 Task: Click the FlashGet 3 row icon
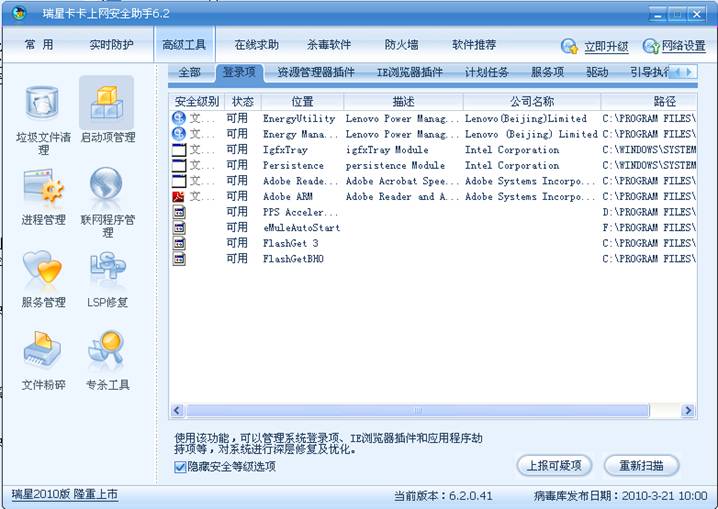(x=179, y=244)
